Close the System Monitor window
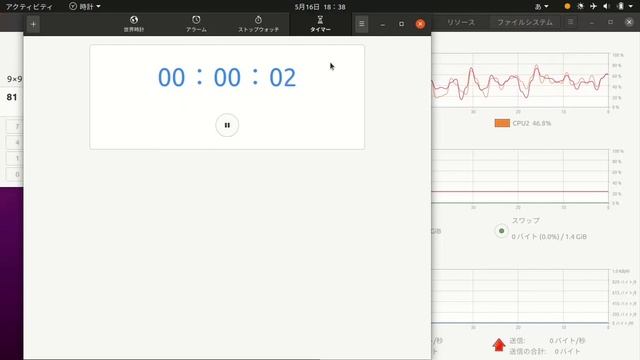Viewport: 640px width, 360px height. pyautogui.click(x=629, y=22)
